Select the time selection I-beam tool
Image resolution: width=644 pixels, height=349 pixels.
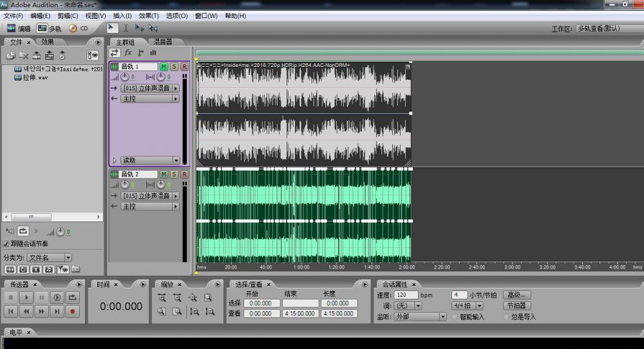point(126,28)
